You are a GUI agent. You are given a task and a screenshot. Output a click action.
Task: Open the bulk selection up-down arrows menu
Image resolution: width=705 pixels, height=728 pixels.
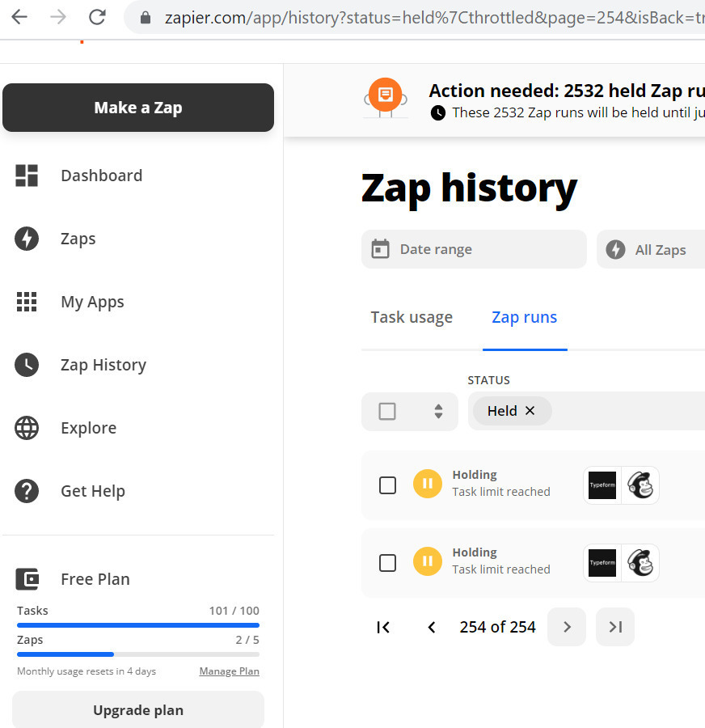(438, 412)
